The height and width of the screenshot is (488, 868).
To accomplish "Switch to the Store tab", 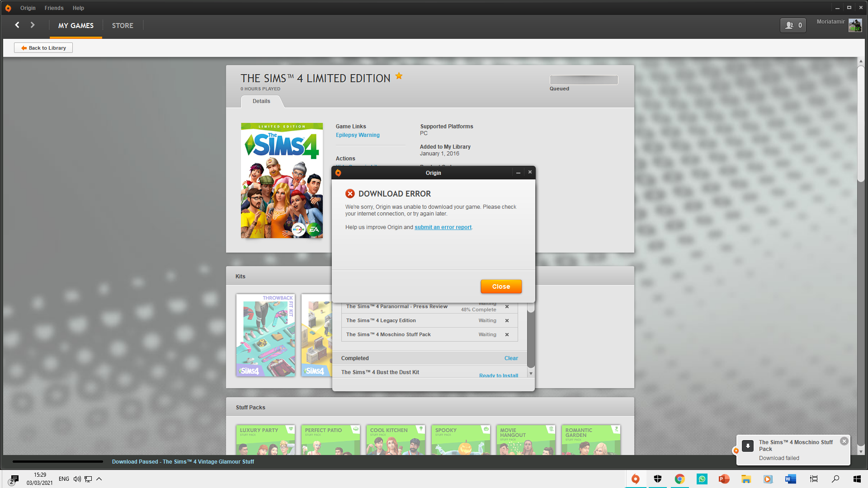I will (123, 26).
